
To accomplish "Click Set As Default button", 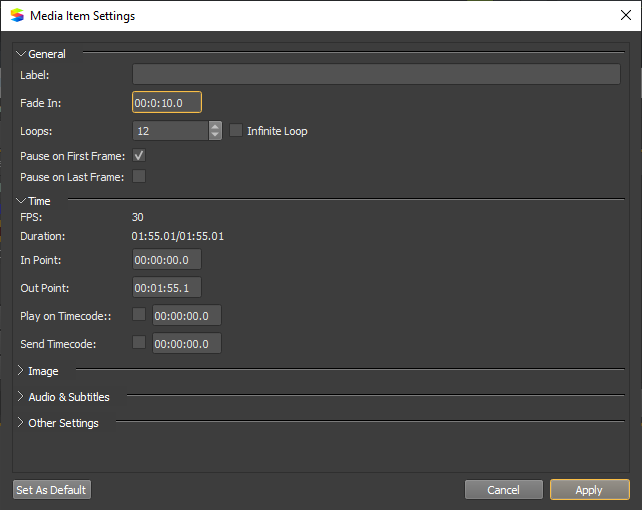I will click(52, 490).
